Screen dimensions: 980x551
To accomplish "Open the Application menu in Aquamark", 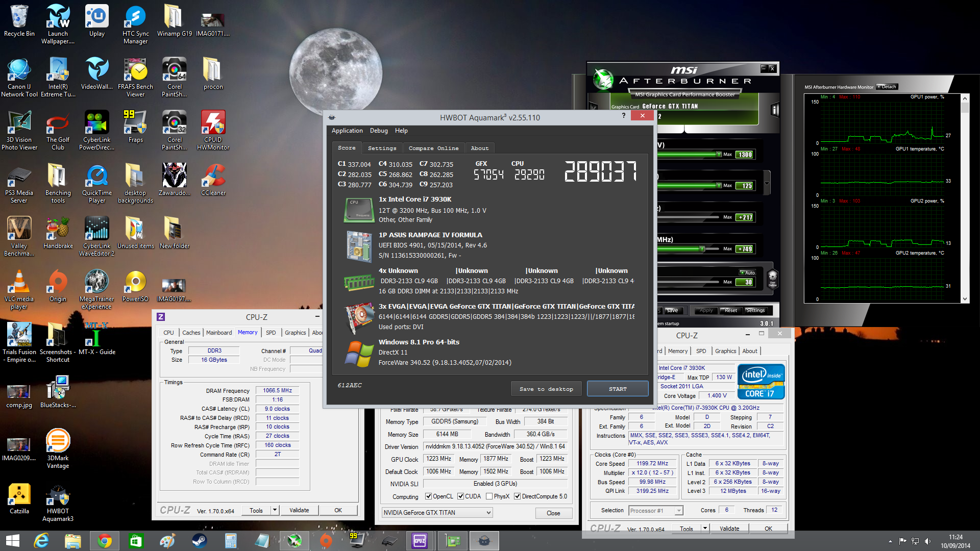I will point(347,131).
